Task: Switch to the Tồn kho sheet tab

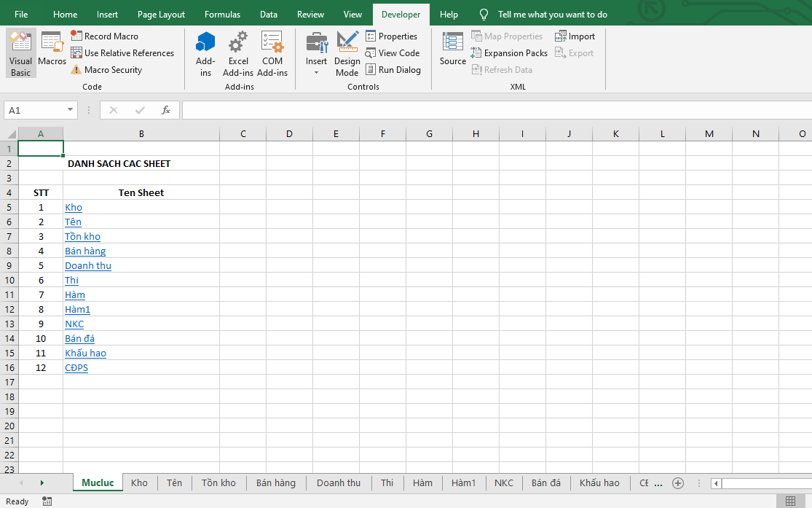Action: click(x=218, y=482)
